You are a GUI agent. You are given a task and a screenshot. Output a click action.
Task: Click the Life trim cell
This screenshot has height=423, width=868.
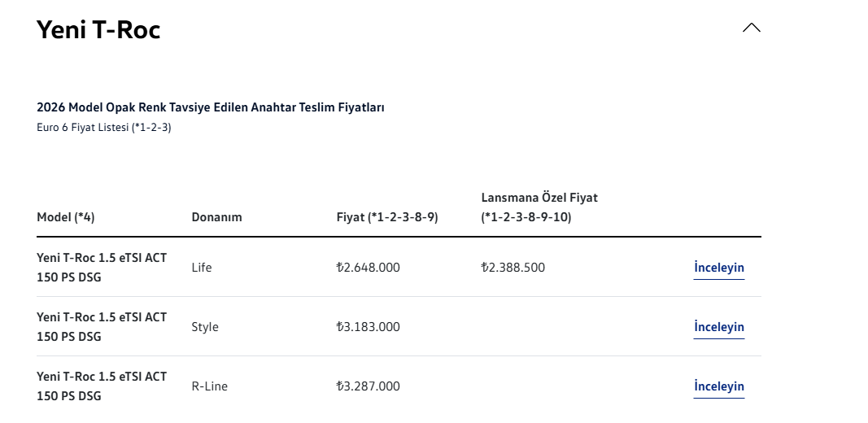pos(202,268)
